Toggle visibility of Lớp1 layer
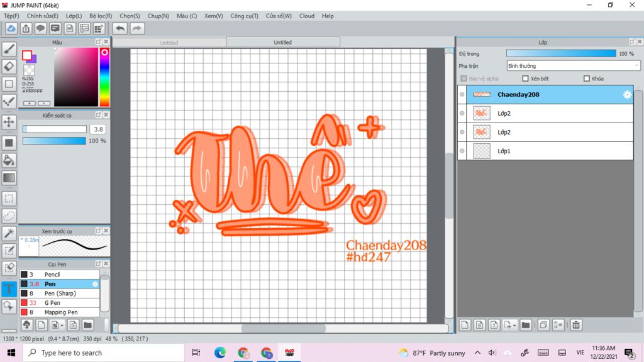The height and width of the screenshot is (362, 644). click(462, 151)
